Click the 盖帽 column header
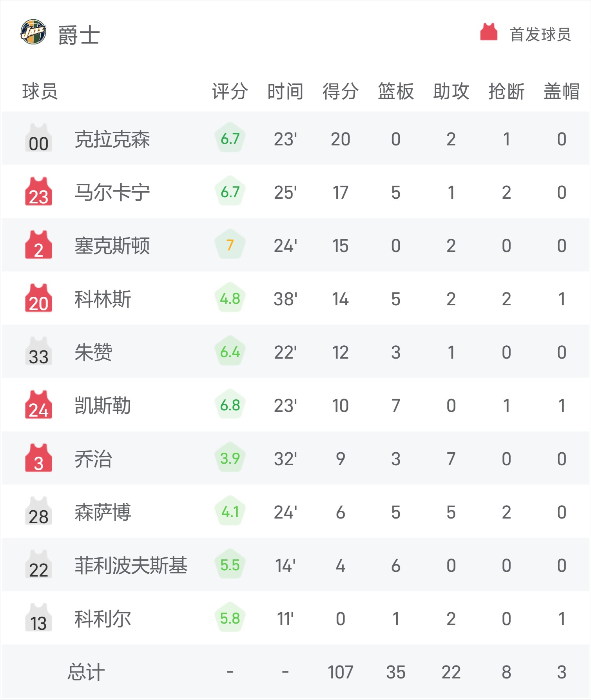Screen dimensions: 591x700 [x=562, y=91]
